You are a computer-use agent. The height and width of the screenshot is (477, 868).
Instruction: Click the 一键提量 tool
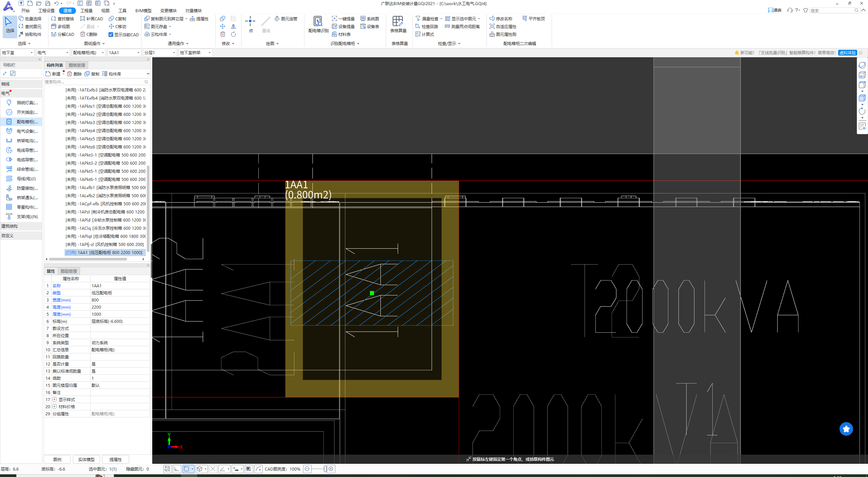click(343, 19)
